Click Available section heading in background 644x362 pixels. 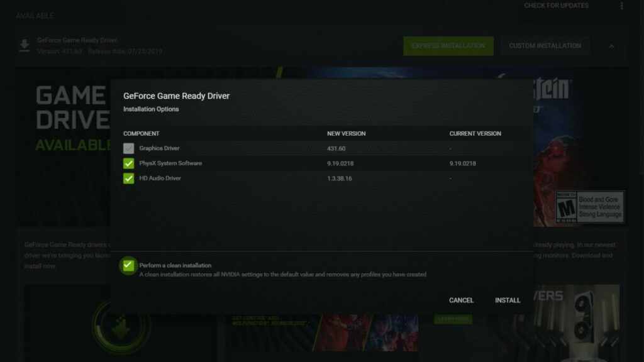(35, 16)
